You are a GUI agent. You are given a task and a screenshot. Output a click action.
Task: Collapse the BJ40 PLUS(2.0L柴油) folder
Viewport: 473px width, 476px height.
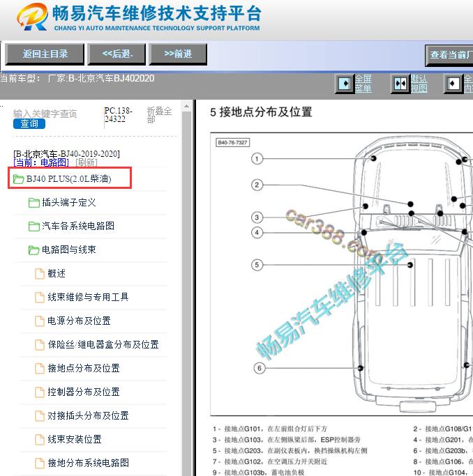pyautogui.click(x=68, y=178)
